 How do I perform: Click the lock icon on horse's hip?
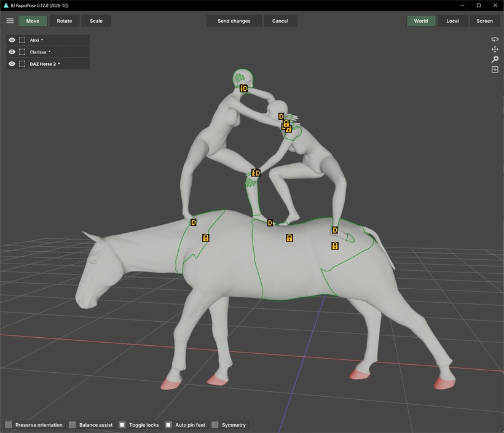click(x=335, y=246)
